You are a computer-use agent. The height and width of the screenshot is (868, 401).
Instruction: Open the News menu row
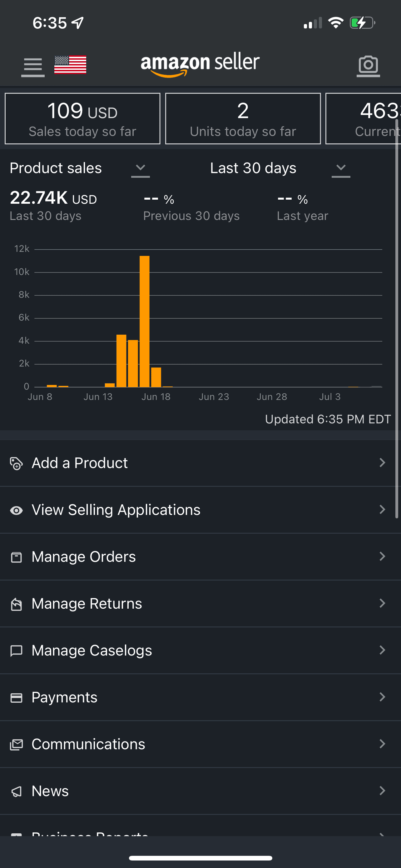tap(200, 791)
